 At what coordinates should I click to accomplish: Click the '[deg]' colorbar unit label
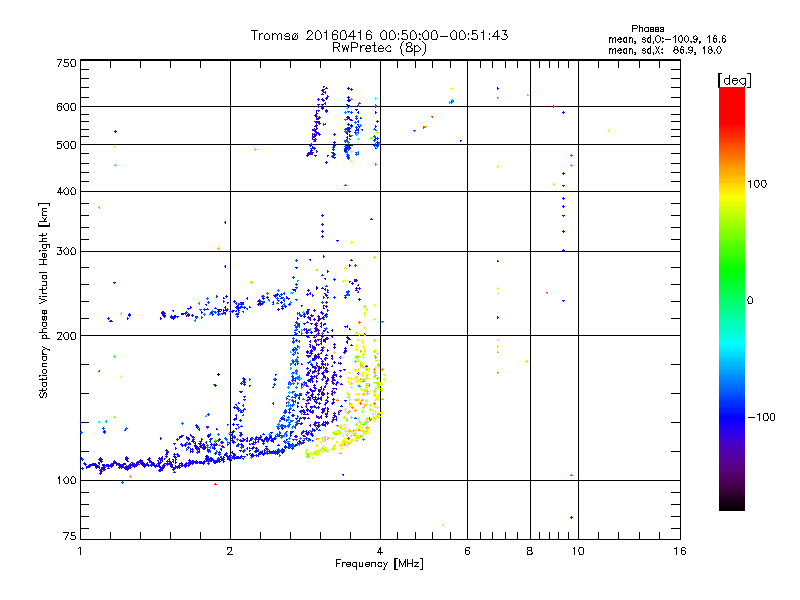(x=734, y=80)
